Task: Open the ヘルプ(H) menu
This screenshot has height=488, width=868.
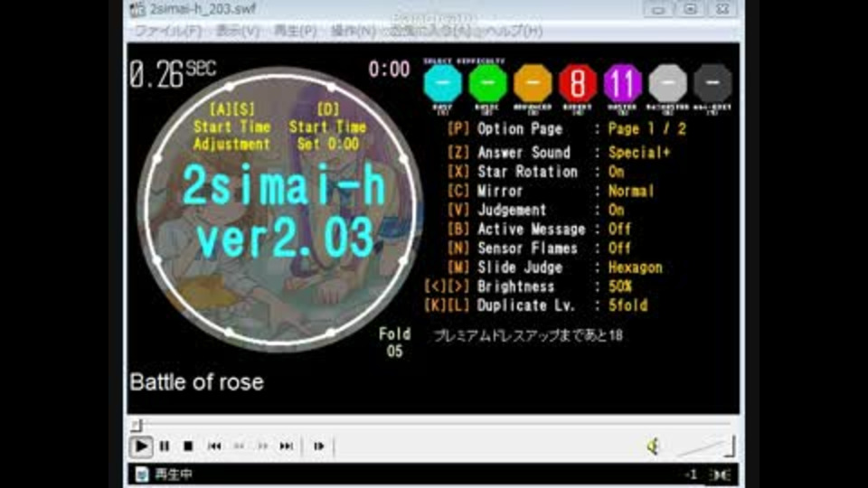Action: tap(512, 31)
